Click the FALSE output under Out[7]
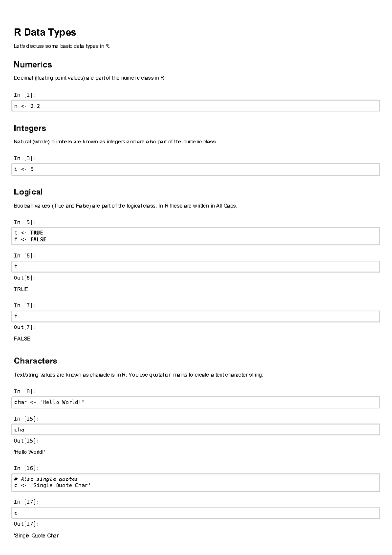 [x=22, y=339]
